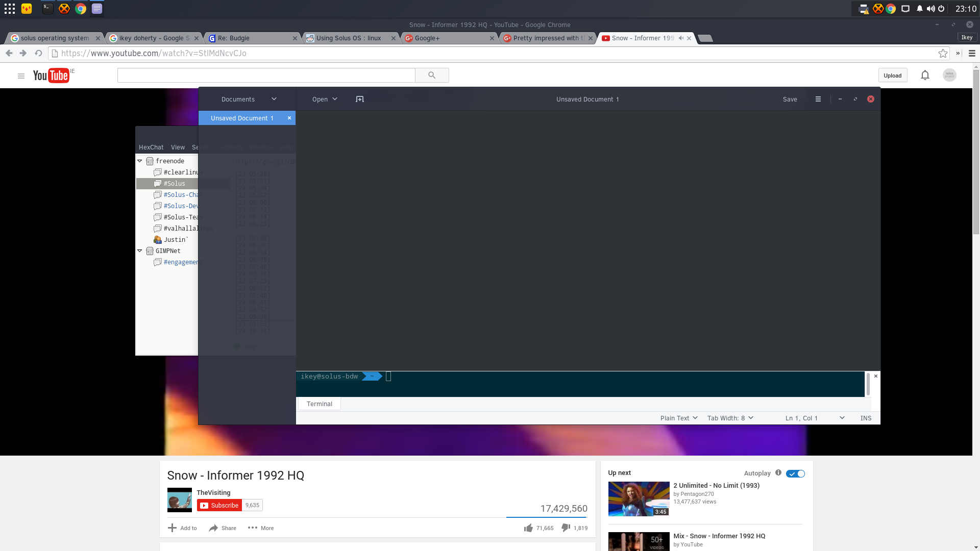The width and height of the screenshot is (980, 551).
Task: Click Save in gedit header bar
Action: (790, 99)
